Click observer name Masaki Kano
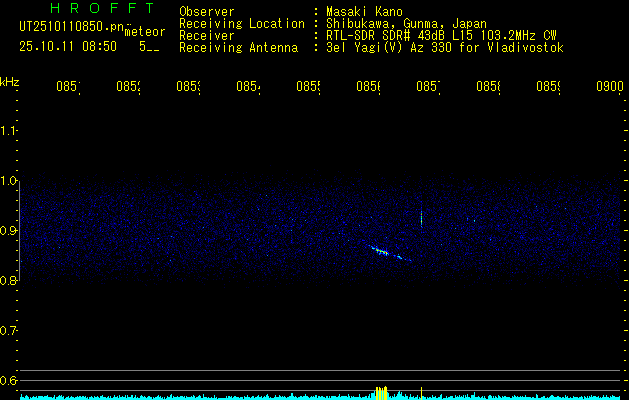The height and width of the screenshot is (400, 629). (x=364, y=12)
